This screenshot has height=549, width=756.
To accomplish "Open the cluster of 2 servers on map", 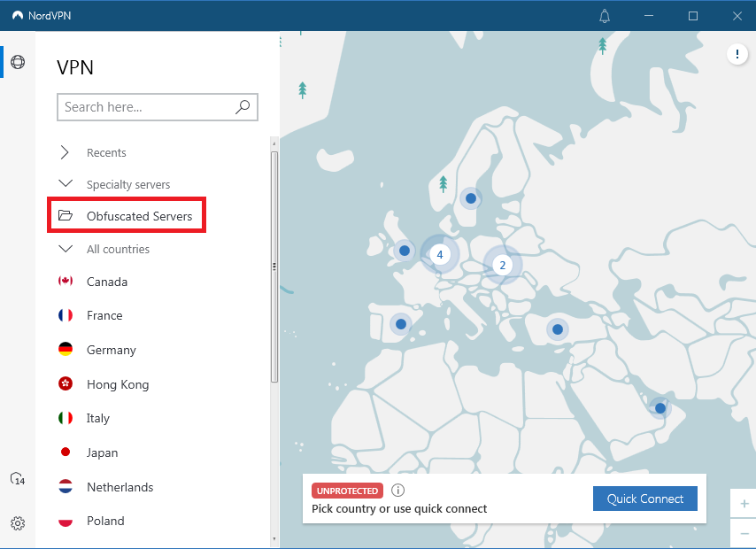I will (x=503, y=265).
